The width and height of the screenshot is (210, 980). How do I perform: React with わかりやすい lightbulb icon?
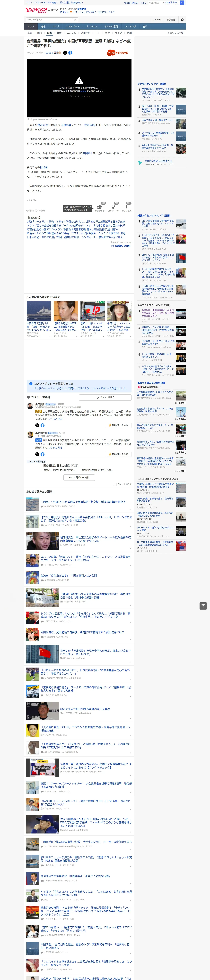[113, 207]
